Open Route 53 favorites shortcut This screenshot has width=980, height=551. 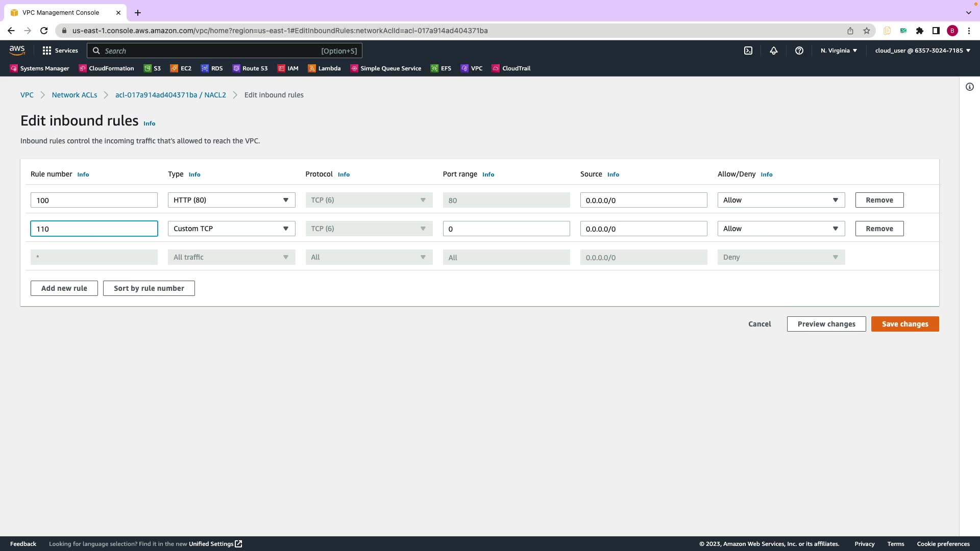250,68
